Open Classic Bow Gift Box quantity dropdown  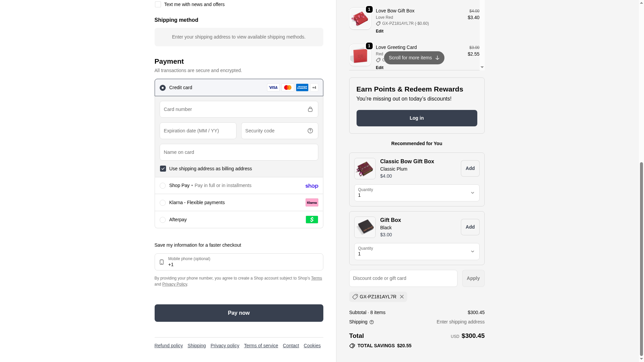coord(417,193)
